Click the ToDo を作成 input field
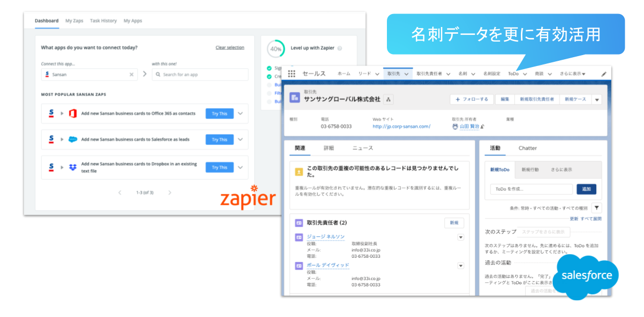This screenshot has width=644, height=317. (x=531, y=189)
